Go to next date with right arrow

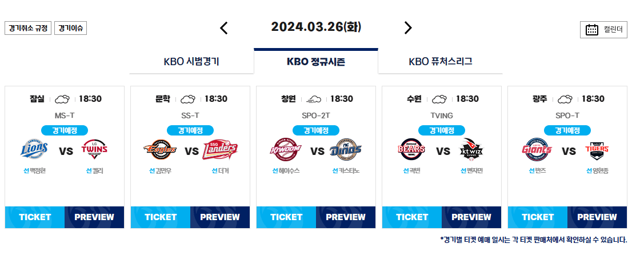coord(407,28)
